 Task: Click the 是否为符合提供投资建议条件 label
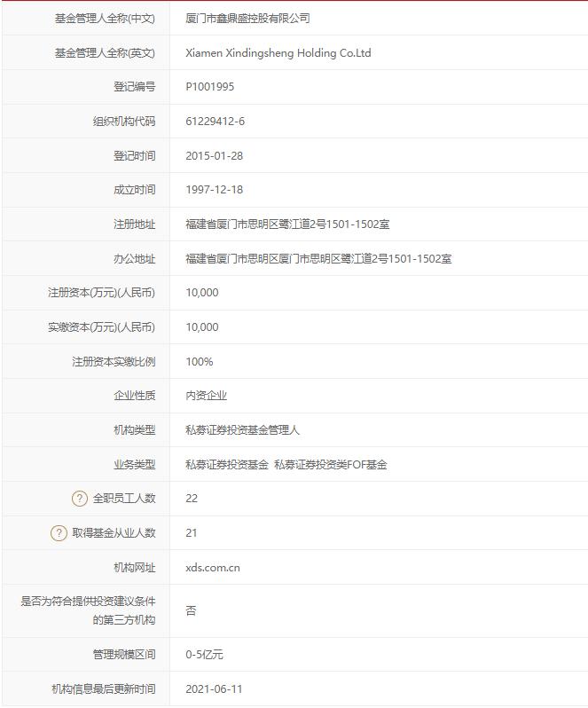pyautogui.click(x=88, y=602)
